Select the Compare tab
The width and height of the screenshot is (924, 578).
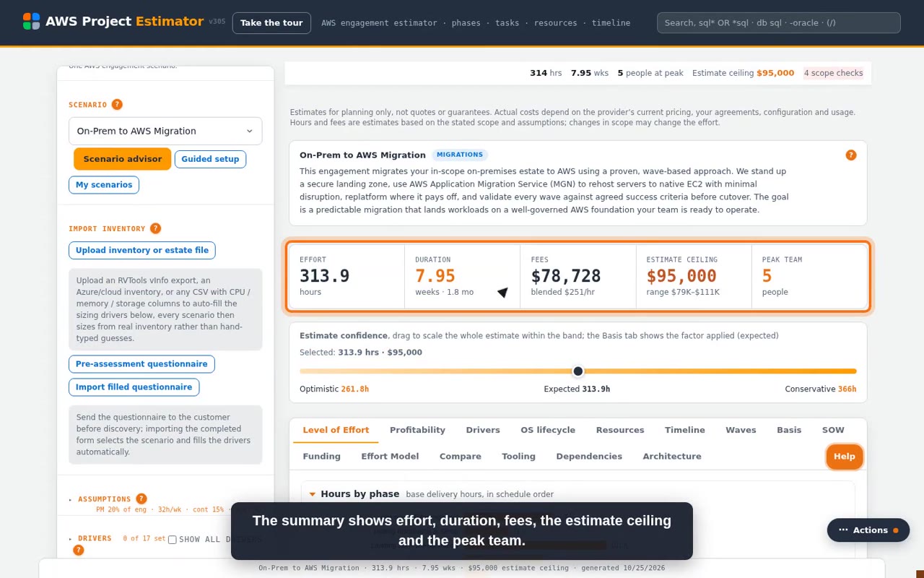[x=461, y=457]
